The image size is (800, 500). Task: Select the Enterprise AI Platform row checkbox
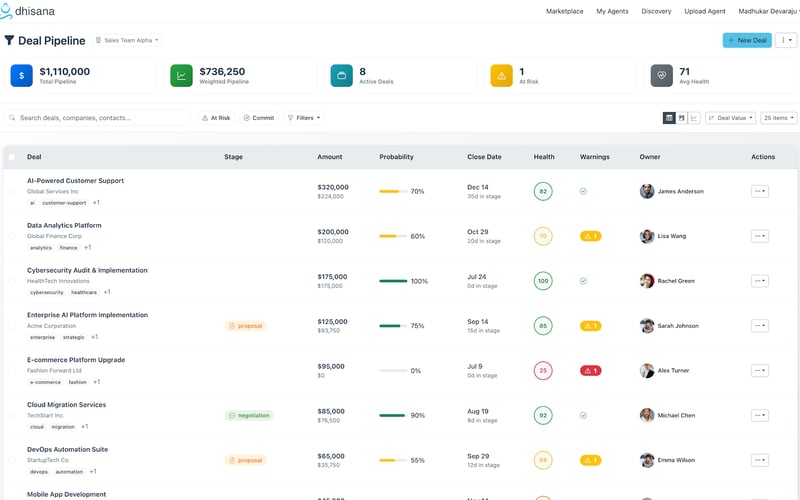click(x=12, y=326)
